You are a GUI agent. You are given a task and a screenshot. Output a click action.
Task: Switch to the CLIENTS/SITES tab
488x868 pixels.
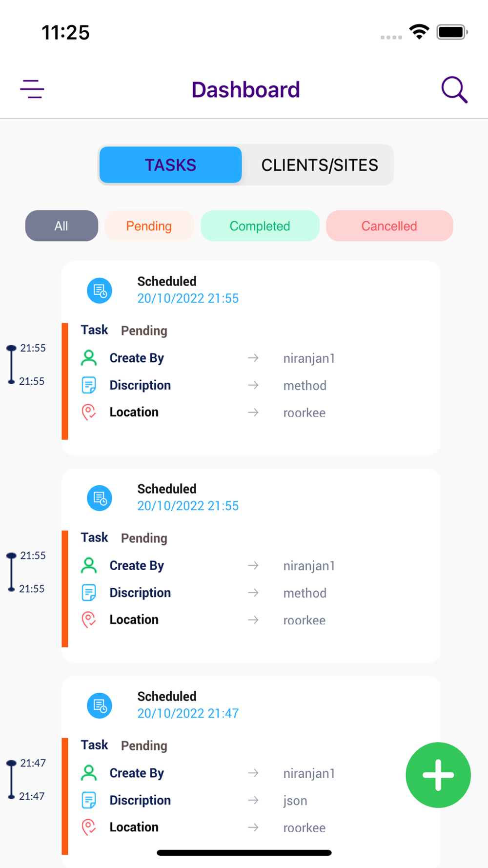click(x=320, y=165)
